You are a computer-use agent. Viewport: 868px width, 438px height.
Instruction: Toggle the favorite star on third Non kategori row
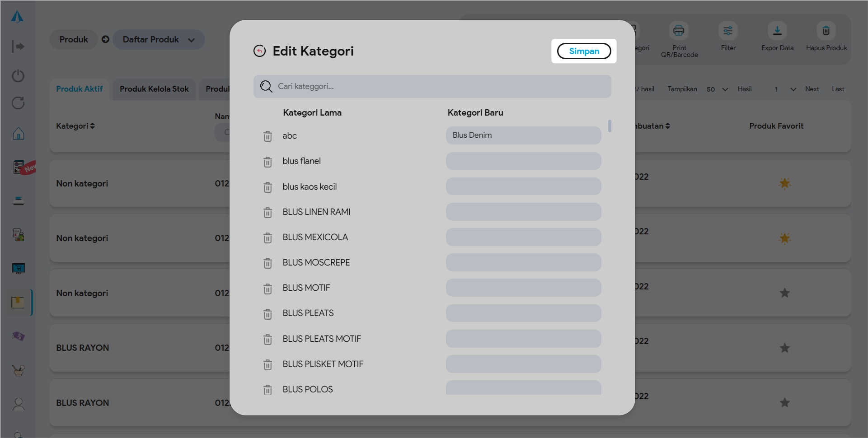pos(784,293)
